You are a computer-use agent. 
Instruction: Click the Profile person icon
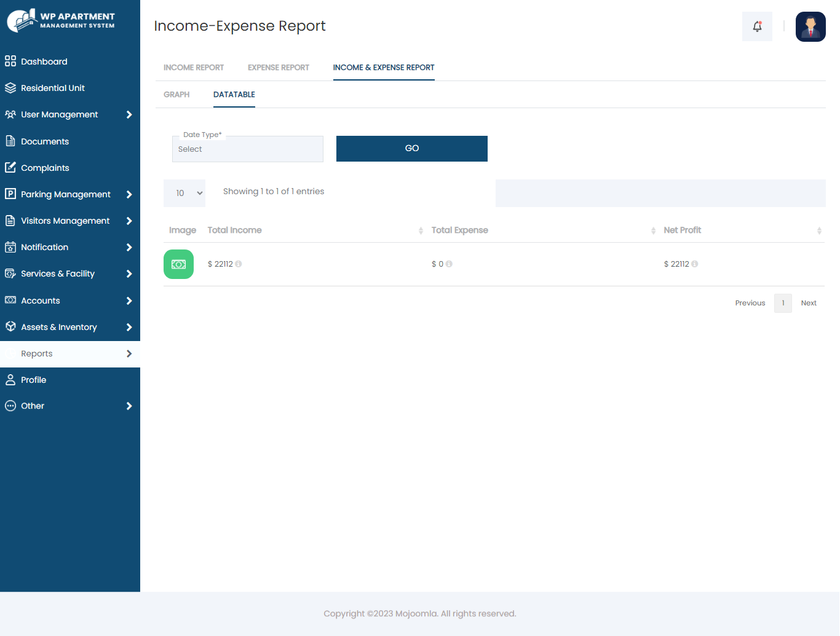point(10,380)
